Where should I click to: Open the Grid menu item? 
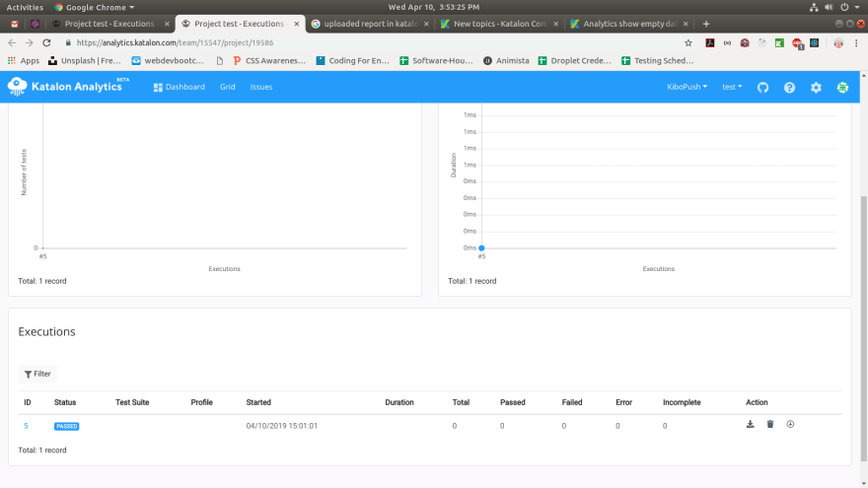click(228, 87)
